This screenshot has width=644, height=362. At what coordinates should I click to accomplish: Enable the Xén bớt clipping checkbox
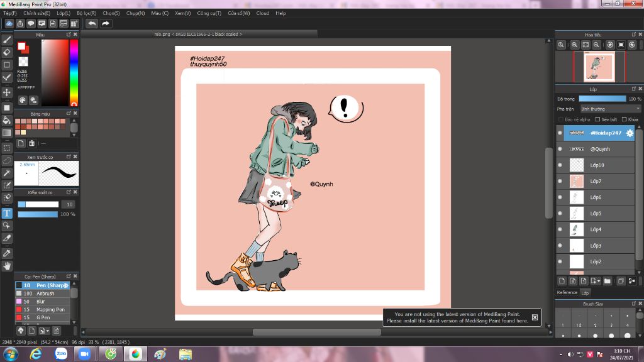(597, 119)
